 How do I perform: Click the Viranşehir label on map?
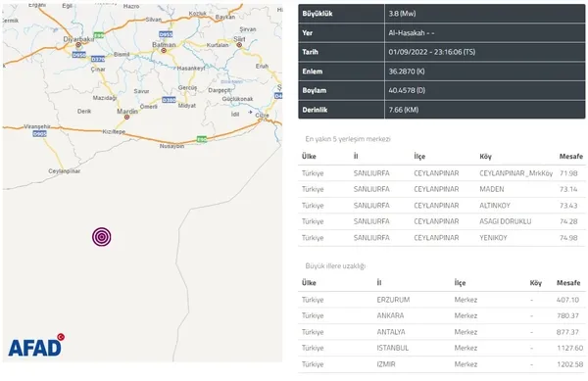(37, 126)
